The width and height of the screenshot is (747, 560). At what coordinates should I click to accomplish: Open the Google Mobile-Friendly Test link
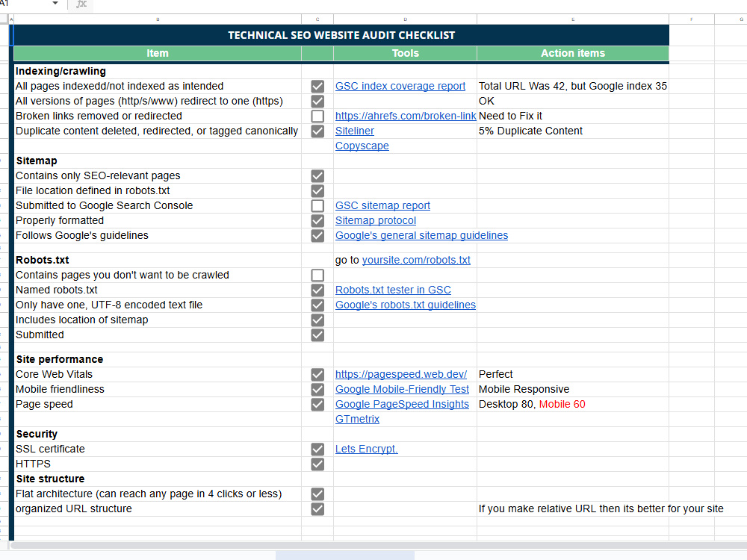[x=402, y=390]
